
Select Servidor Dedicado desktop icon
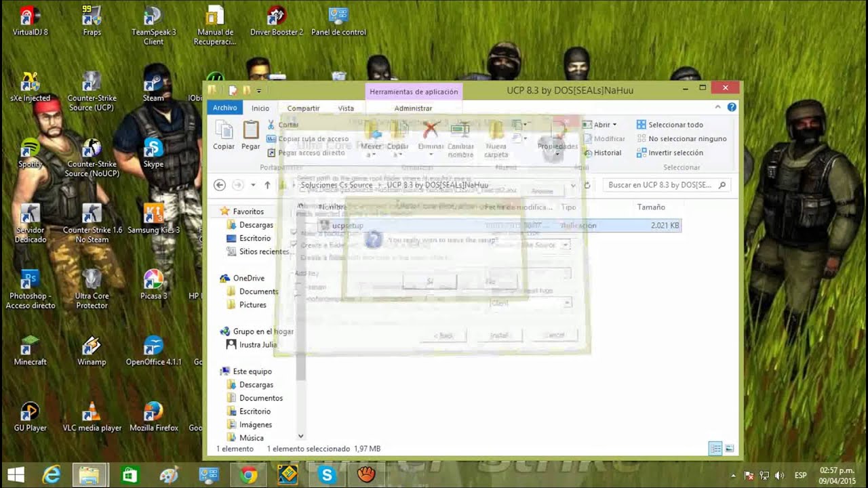point(31,223)
